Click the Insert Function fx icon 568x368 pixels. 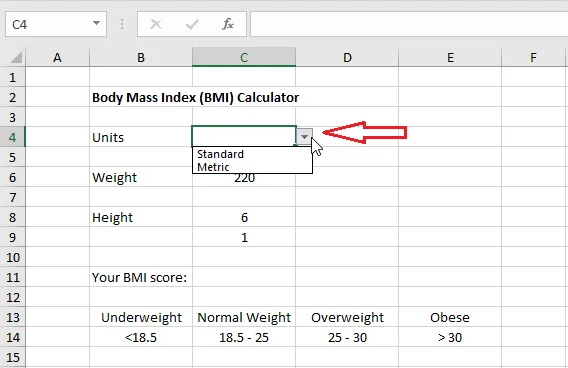coord(228,24)
